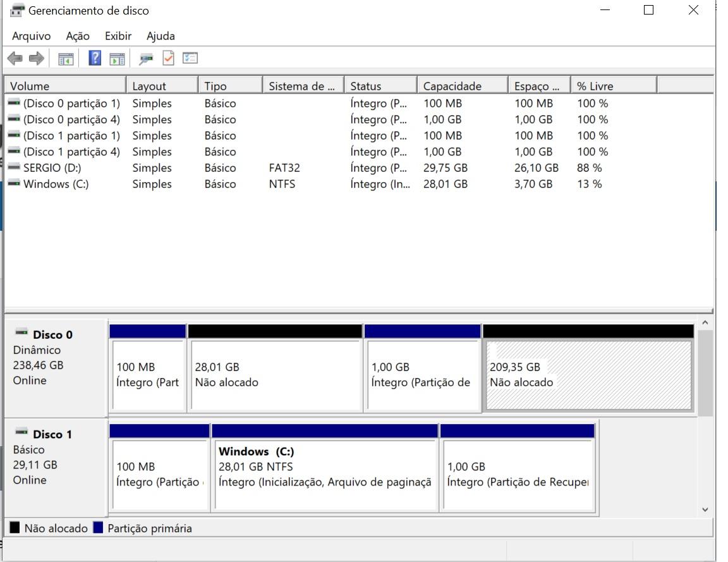Screen dimensions: 728x562
Task: Click the drive icon beside (Disco 0 partição 4)
Action: 15,119
